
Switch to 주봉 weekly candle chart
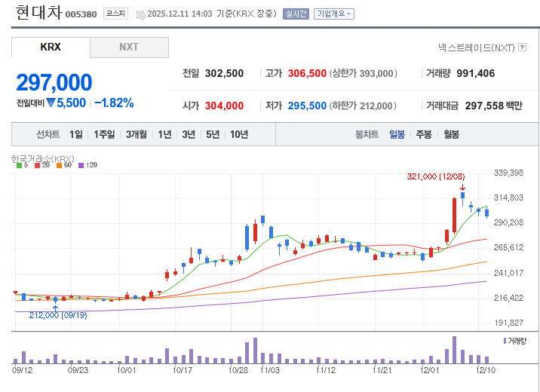coord(424,134)
